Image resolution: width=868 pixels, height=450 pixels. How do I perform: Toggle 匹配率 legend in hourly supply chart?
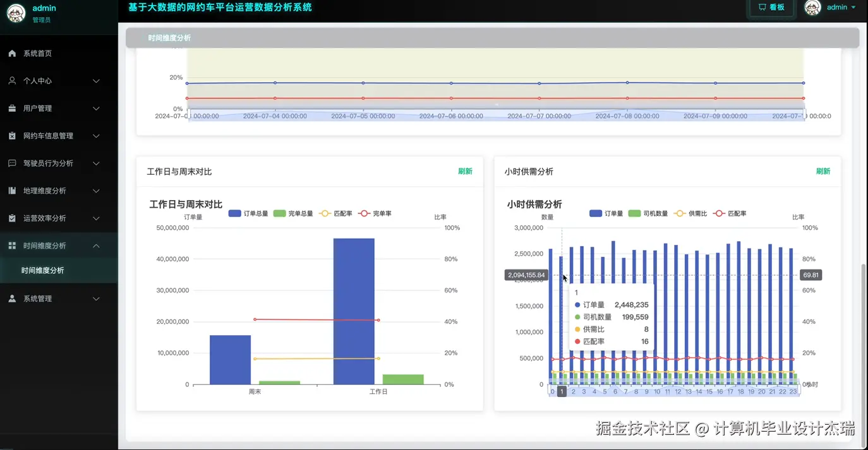point(730,213)
